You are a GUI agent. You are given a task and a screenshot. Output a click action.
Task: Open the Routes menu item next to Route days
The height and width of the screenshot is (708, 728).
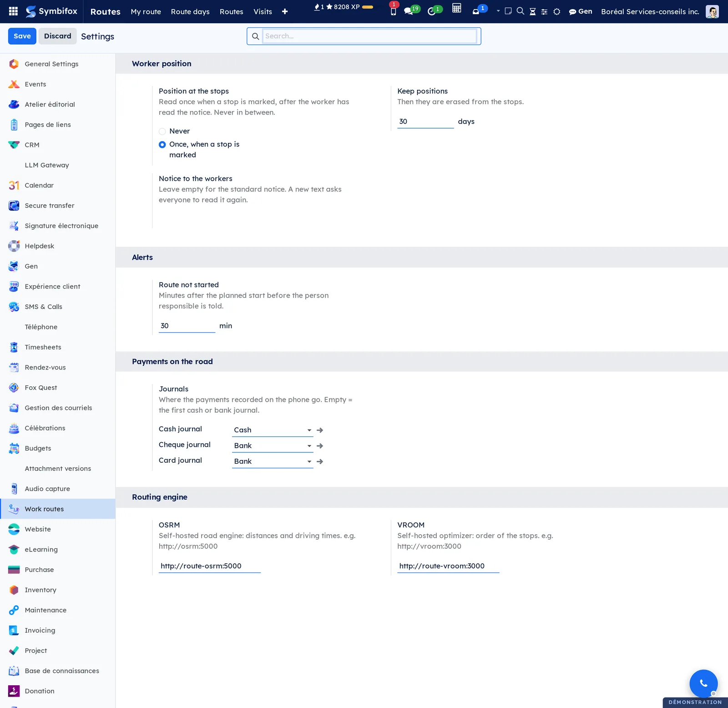232,11
